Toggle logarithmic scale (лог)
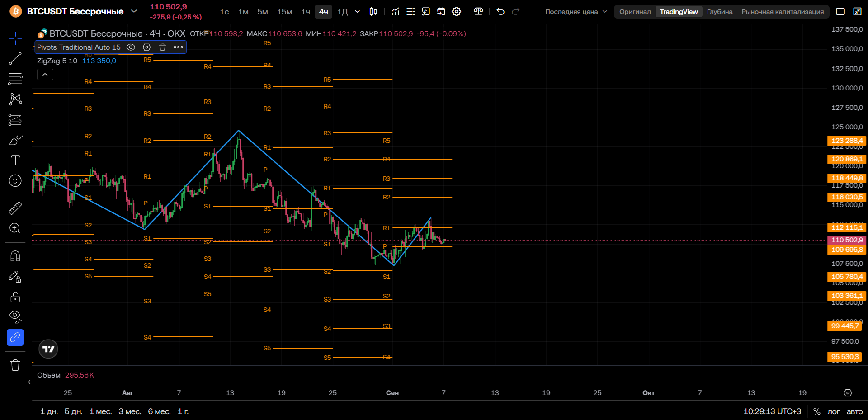The height and width of the screenshot is (420, 868). [x=833, y=411]
